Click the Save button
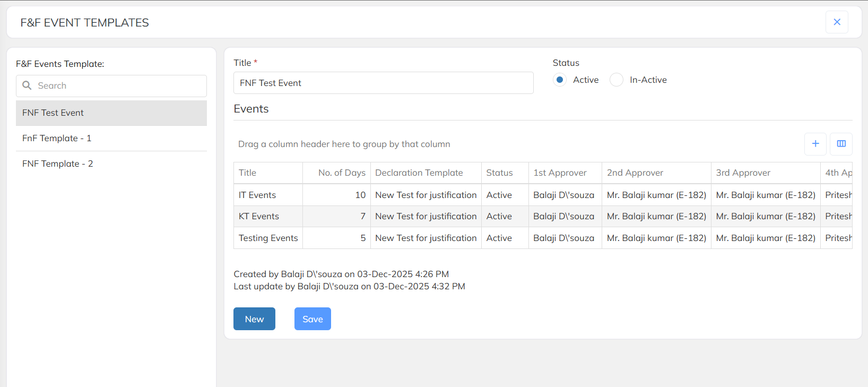The image size is (868, 387). 313,319
